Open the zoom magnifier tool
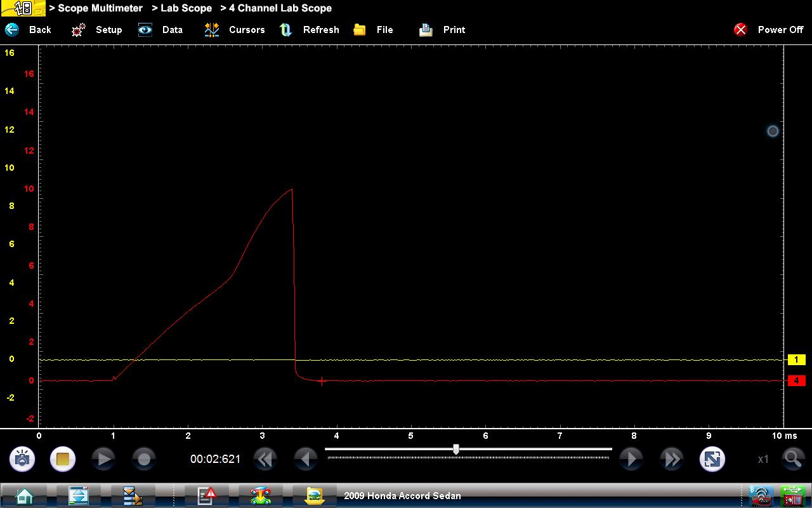 793,459
